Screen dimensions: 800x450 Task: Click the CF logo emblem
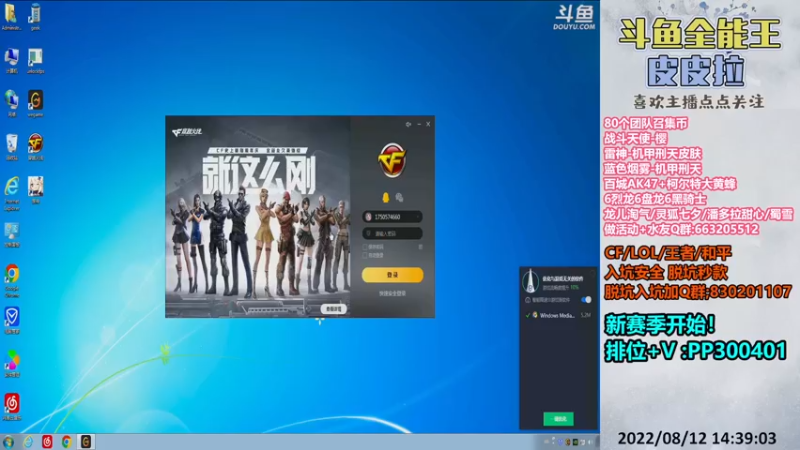pyautogui.click(x=392, y=160)
